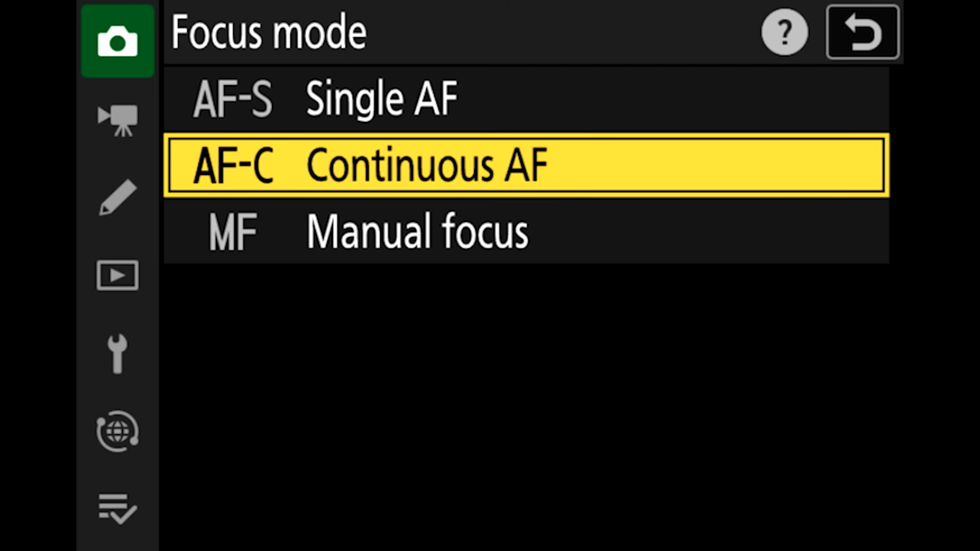Show help with the question mark icon
The image size is (980, 551).
784,32
